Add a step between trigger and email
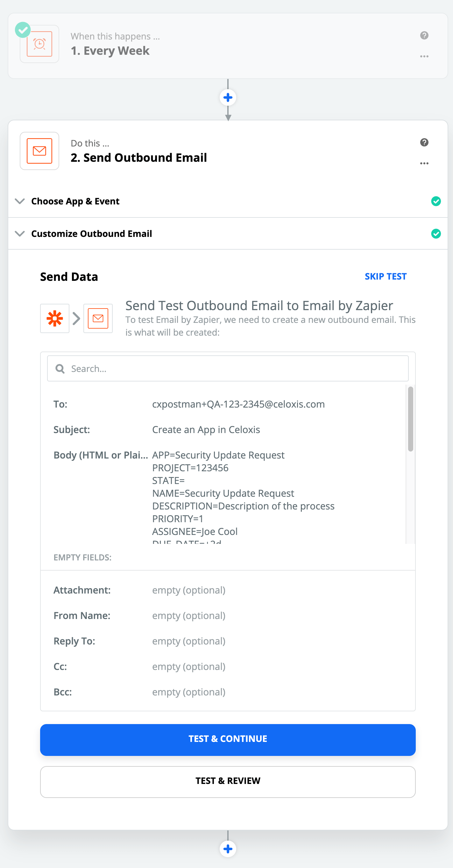Screen dimensions: 453x868 click(x=228, y=98)
